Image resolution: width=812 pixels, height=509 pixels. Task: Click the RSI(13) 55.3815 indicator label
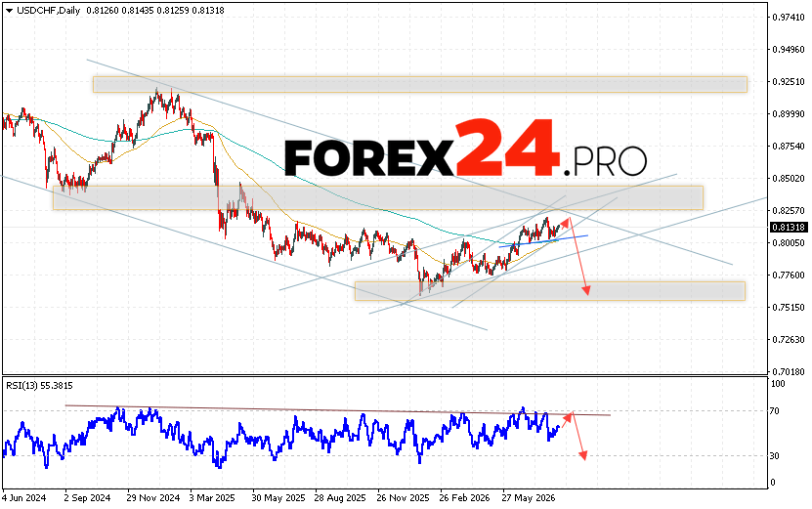tap(39, 385)
